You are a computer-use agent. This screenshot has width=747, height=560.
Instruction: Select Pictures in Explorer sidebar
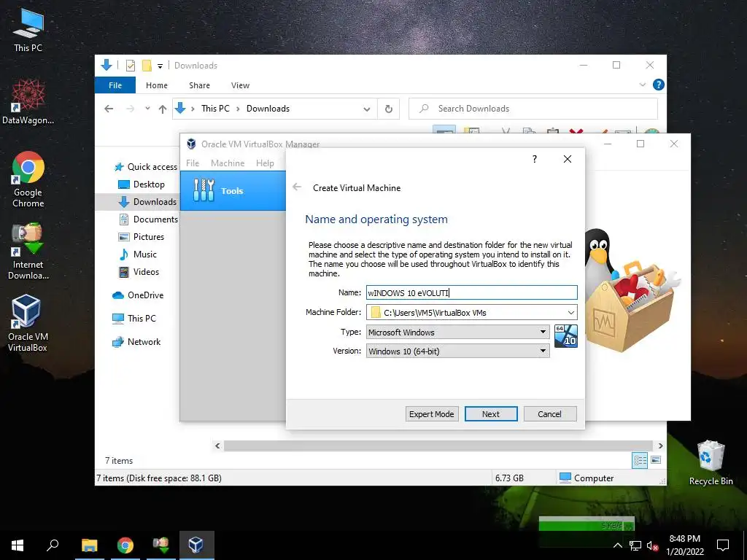(x=142, y=237)
